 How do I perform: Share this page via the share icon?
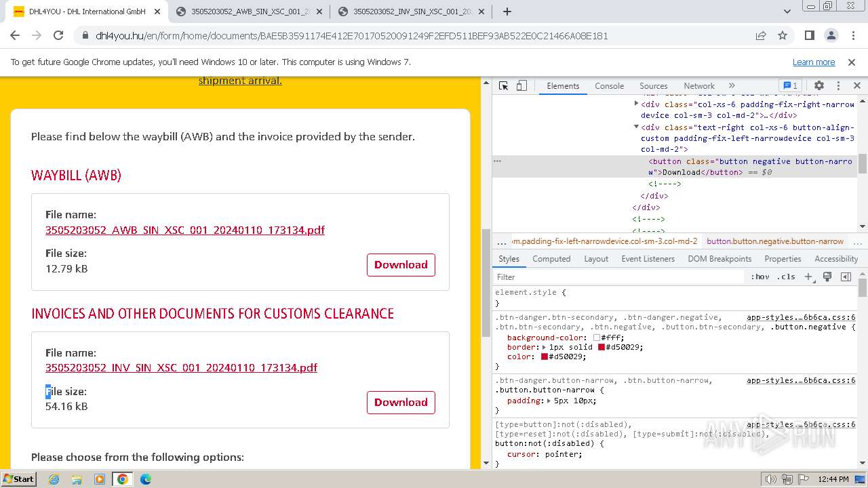point(761,36)
